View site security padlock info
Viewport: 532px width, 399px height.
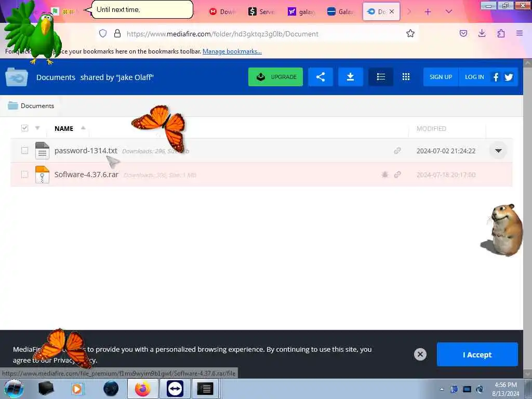[x=117, y=33]
